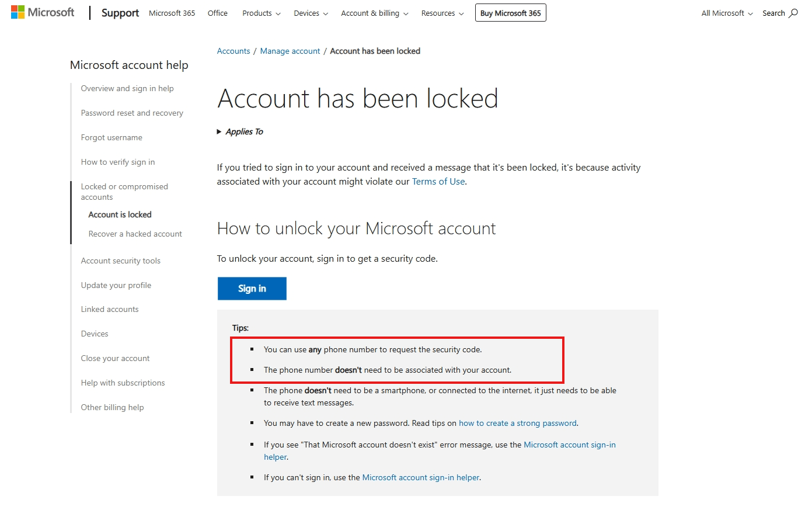Click the Sign in button
Viewport: 812px width, 510px height.
[x=252, y=288]
